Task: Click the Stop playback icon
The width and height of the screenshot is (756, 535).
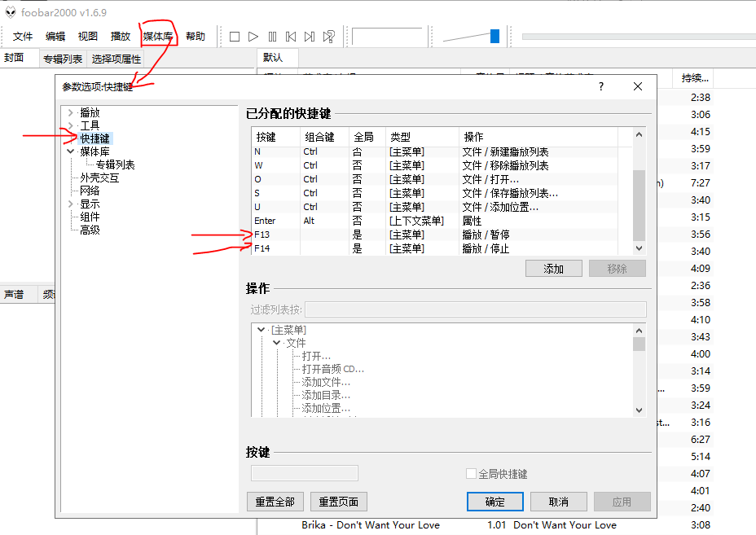Action: click(x=235, y=37)
